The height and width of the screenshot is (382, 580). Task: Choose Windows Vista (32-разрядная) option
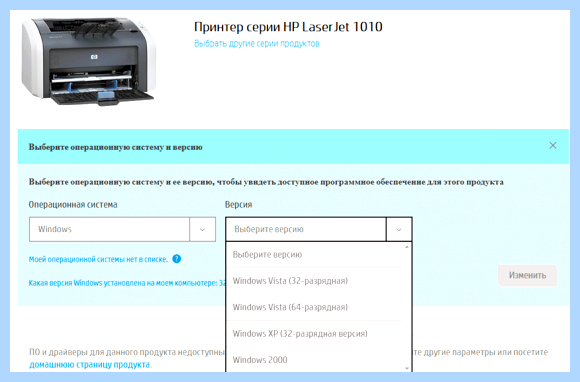point(314,281)
